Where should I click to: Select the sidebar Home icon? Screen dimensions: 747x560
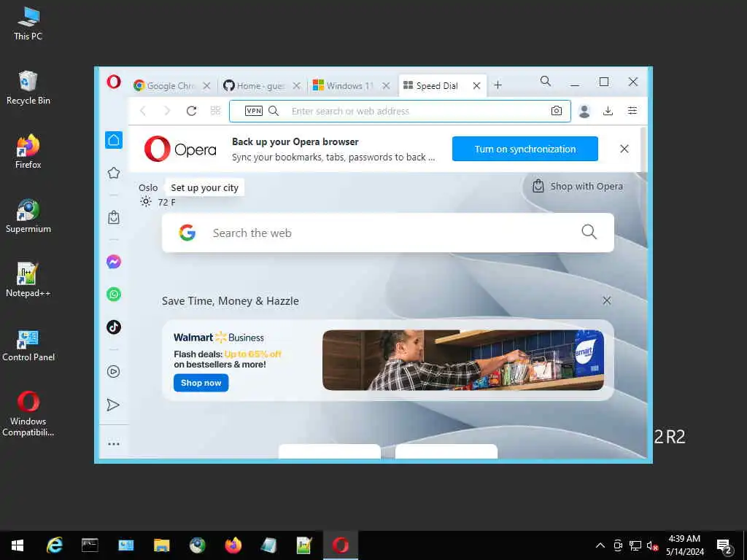tap(113, 140)
